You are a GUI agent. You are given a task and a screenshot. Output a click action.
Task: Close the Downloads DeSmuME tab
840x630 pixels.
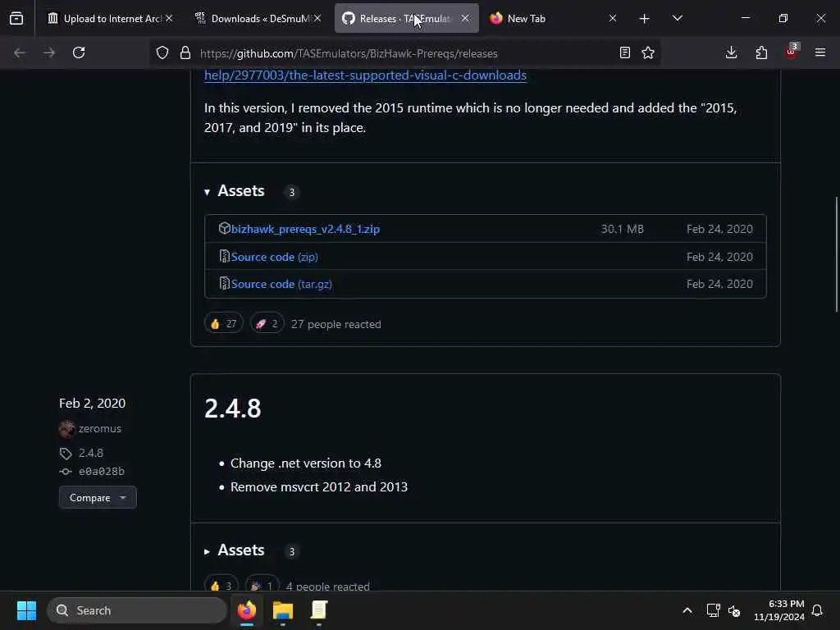317,18
